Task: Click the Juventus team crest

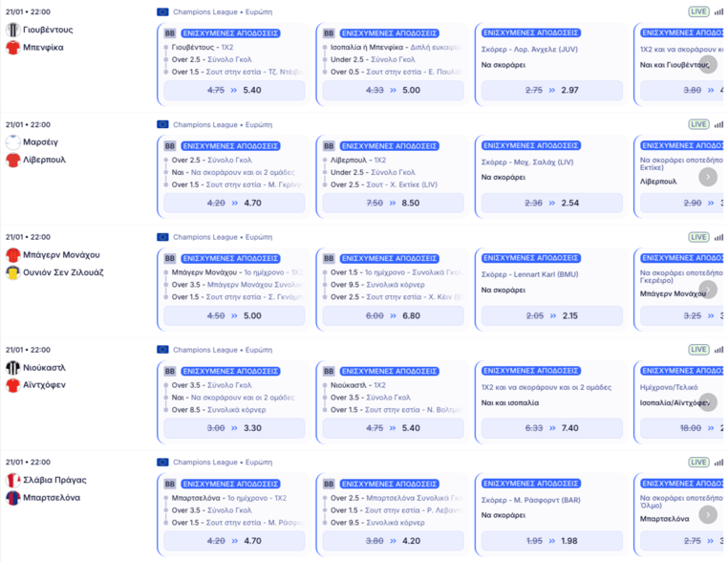Action: tap(13, 30)
